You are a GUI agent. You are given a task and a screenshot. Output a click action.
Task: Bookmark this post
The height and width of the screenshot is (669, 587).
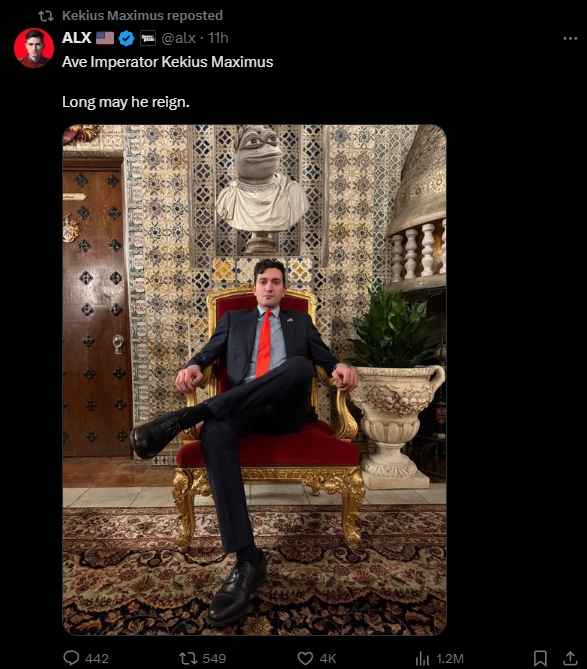coord(541,658)
